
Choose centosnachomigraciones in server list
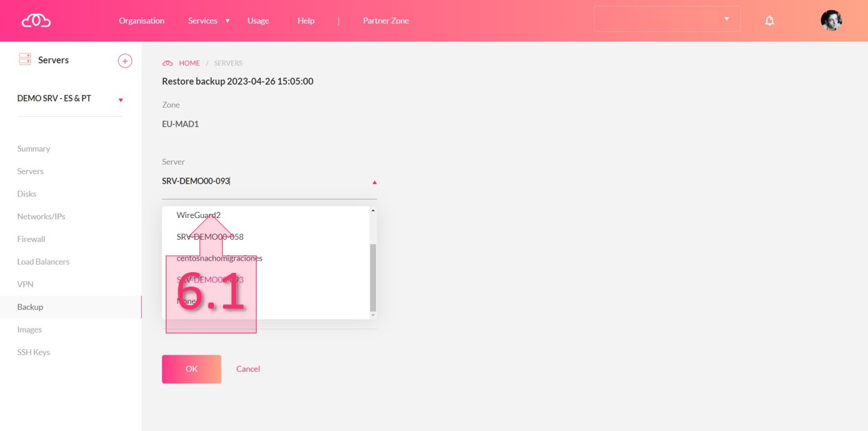(219, 258)
